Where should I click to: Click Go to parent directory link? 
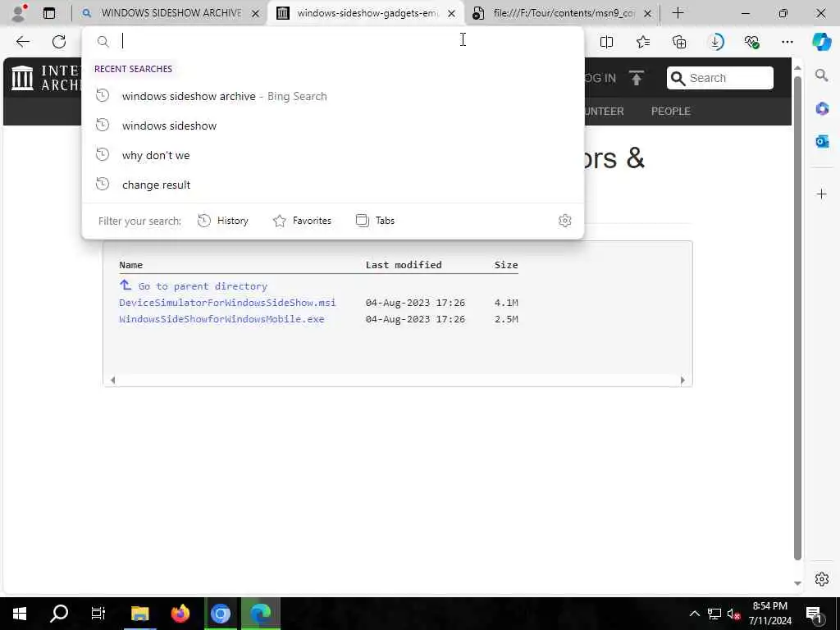[203, 286]
